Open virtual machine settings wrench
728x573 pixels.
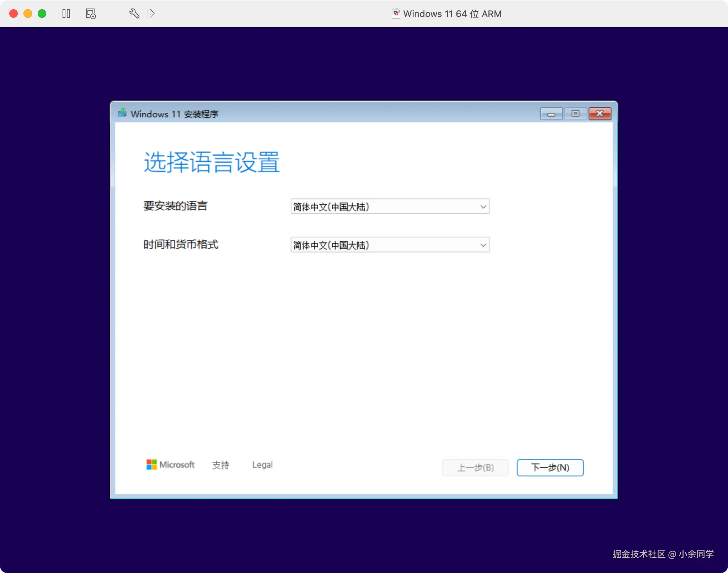(134, 14)
